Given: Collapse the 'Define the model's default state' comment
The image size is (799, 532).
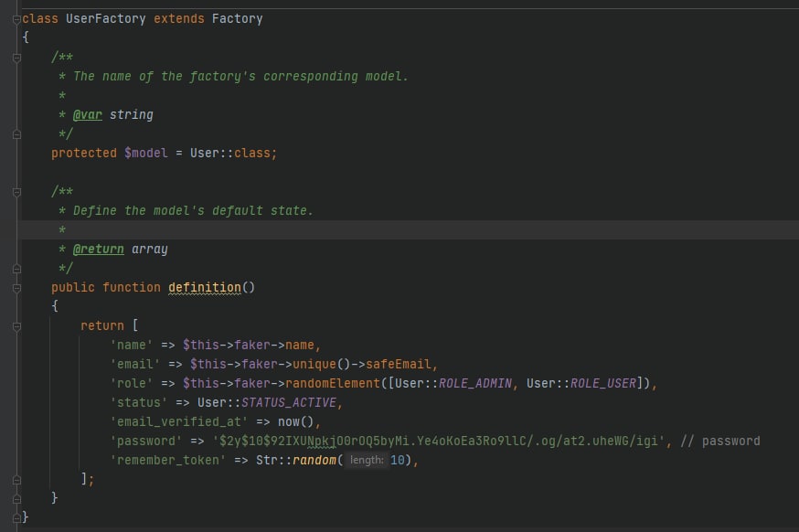Looking at the screenshot, I should point(16,192).
